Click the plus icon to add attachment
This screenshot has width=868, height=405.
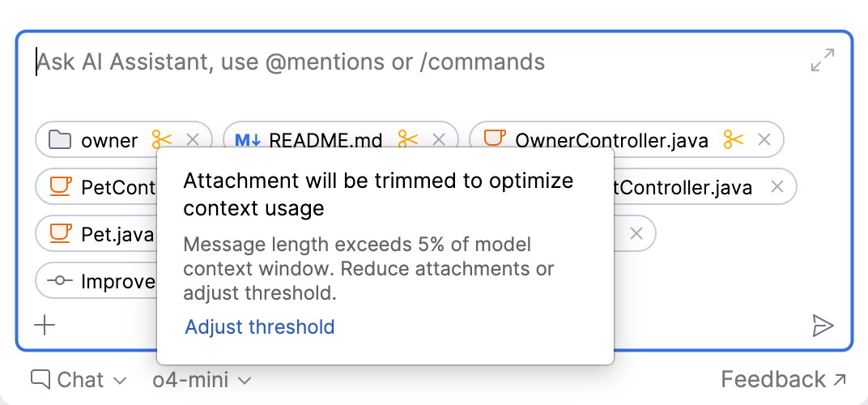pos(45,326)
